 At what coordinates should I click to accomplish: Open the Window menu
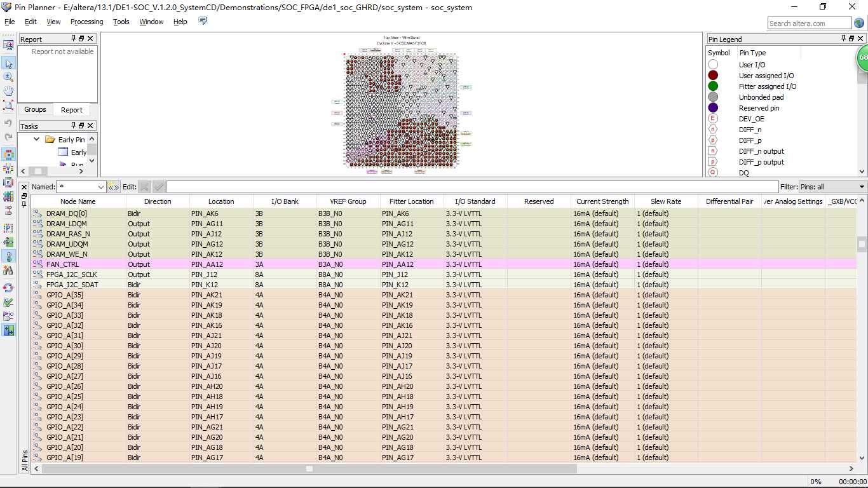(151, 22)
